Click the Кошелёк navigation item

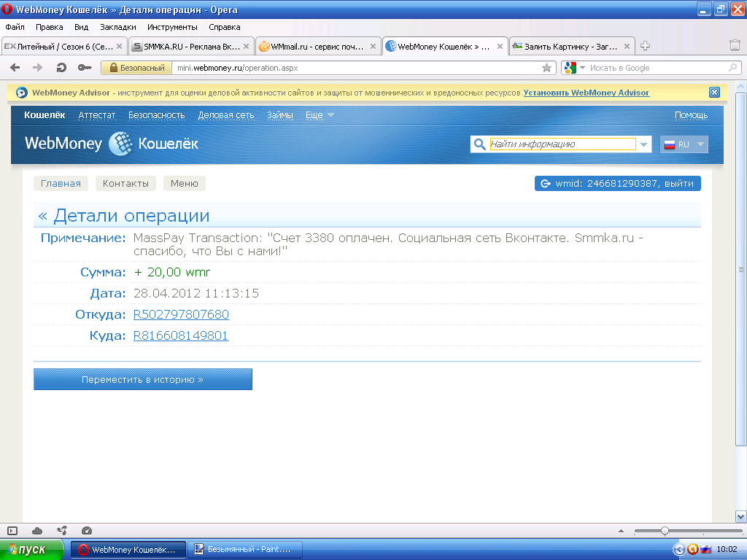[44, 114]
